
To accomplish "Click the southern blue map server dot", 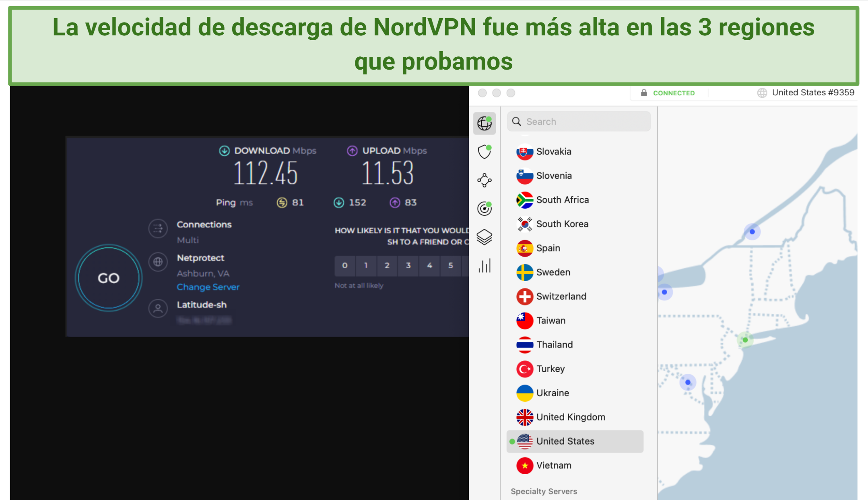I will 688,382.
